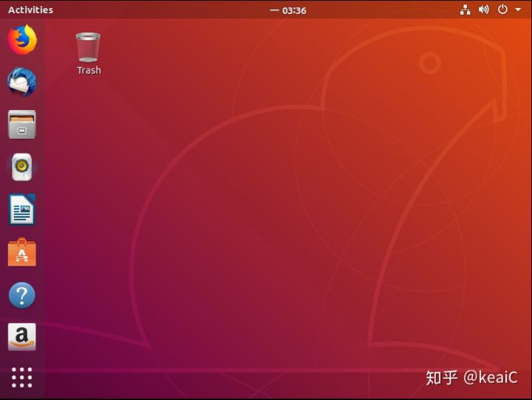Open LibreOffice Writer from dock
Viewport: 532px width, 400px height.
pos(22,209)
